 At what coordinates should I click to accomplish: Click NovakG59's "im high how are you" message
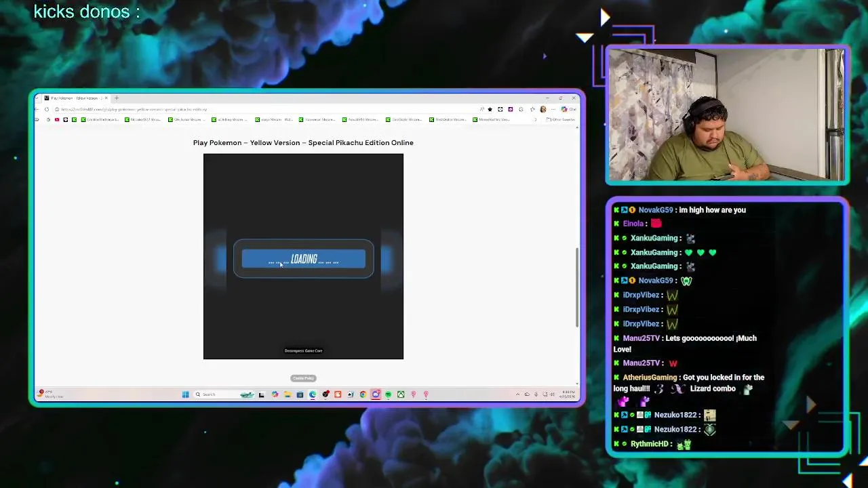coord(712,210)
